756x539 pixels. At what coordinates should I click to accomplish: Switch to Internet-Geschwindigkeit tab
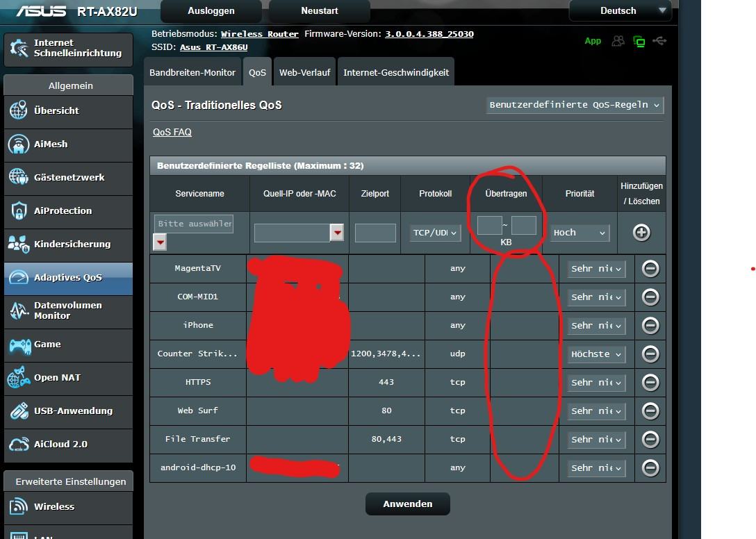[x=396, y=72]
